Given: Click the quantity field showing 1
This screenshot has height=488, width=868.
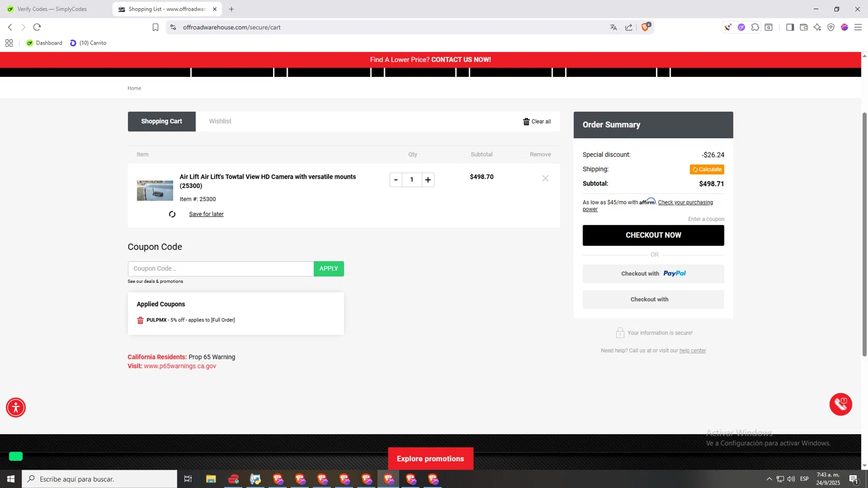Looking at the screenshot, I should pos(412,180).
